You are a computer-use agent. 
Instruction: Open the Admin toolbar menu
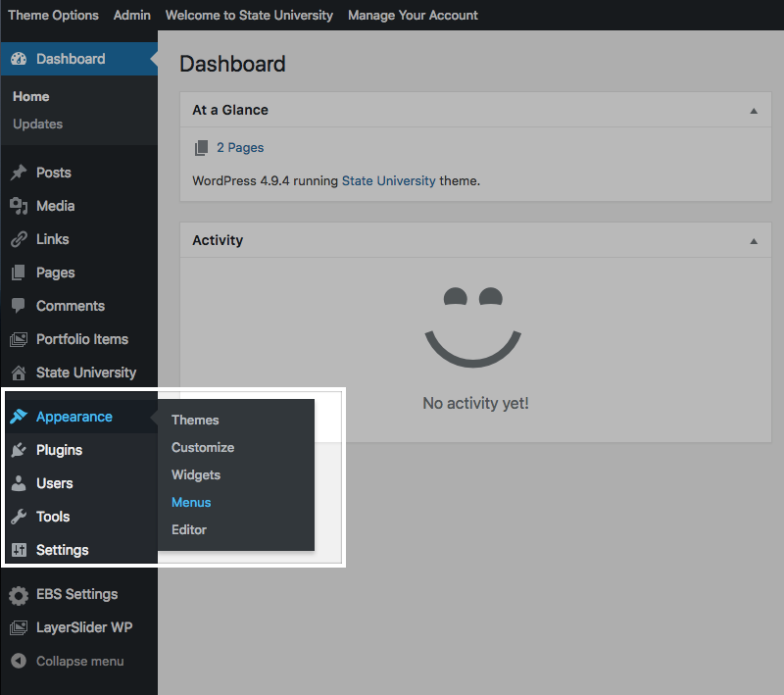click(x=132, y=15)
